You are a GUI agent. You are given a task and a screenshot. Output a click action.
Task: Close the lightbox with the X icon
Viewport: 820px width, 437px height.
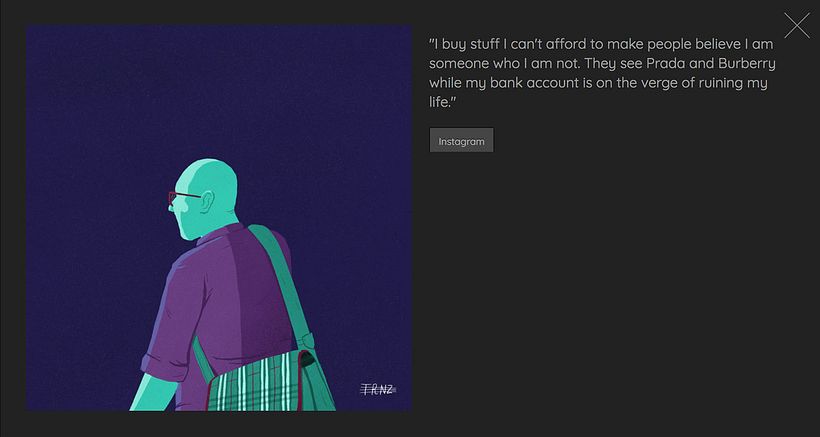[796, 26]
